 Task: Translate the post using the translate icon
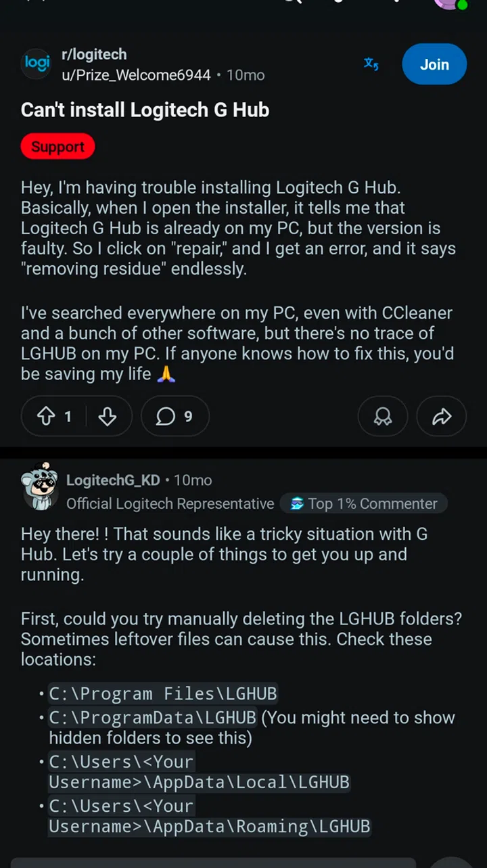click(371, 64)
